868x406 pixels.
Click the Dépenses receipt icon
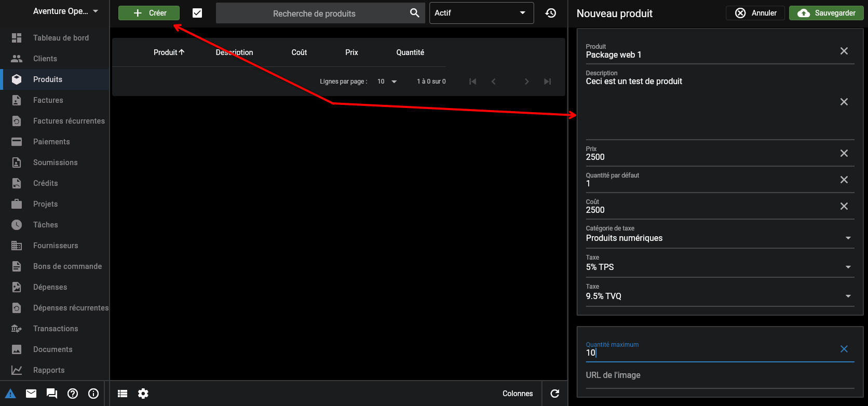pyautogui.click(x=17, y=287)
